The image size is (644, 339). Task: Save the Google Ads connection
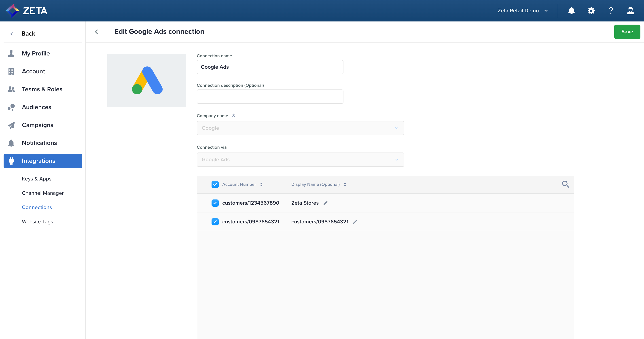coord(627,32)
